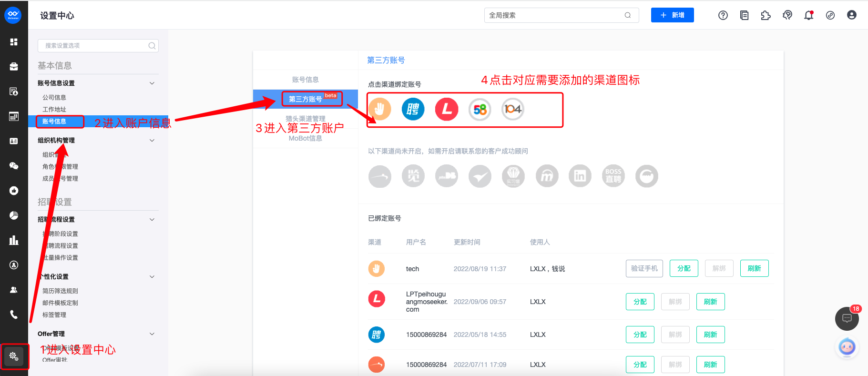Bind account via 104 channel icon
The height and width of the screenshot is (376, 868).
tap(513, 109)
